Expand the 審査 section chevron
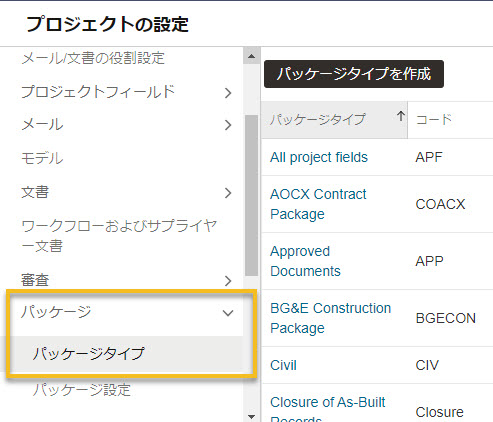This screenshot has height=422, width=493. coord(228,281)
